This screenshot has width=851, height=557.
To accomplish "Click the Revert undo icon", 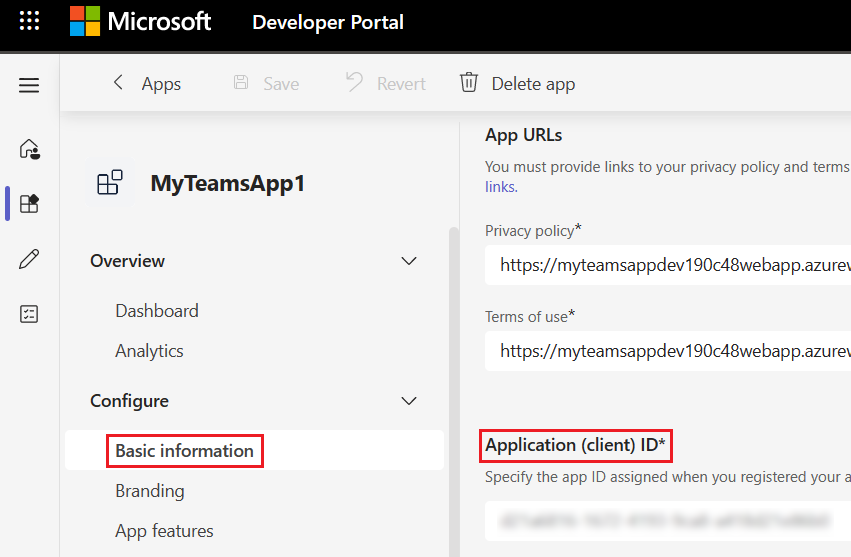I will 354,82.
